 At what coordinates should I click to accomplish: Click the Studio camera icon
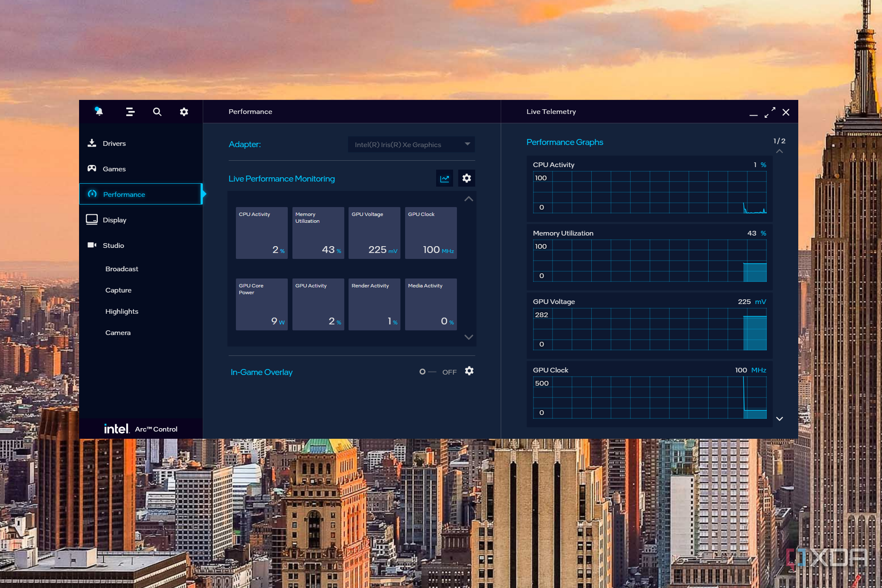point(92,245)
